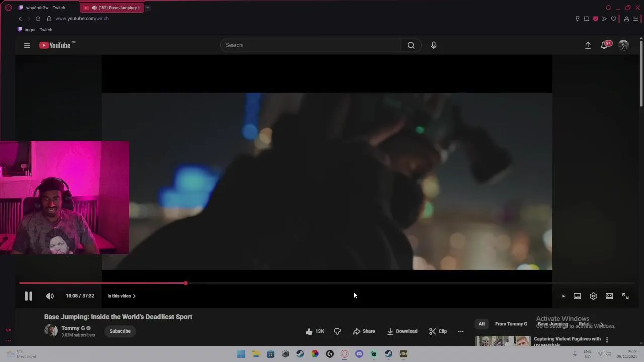Image resolution: width=644 pixels, height=362 pixels.
Task: Show more filter chips with arrow
Action: [x=601, y=325]
